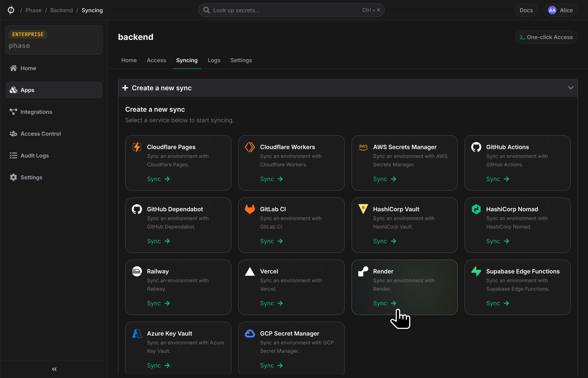
Task: Click the Supabase lightning bolt icon
Action: 476,271
